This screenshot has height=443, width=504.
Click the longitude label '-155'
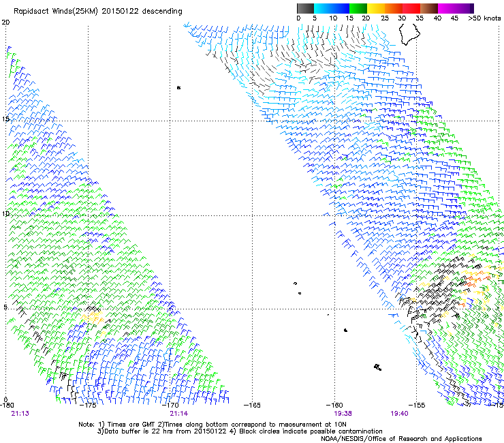pyautogui.click(x=417, y=406)
